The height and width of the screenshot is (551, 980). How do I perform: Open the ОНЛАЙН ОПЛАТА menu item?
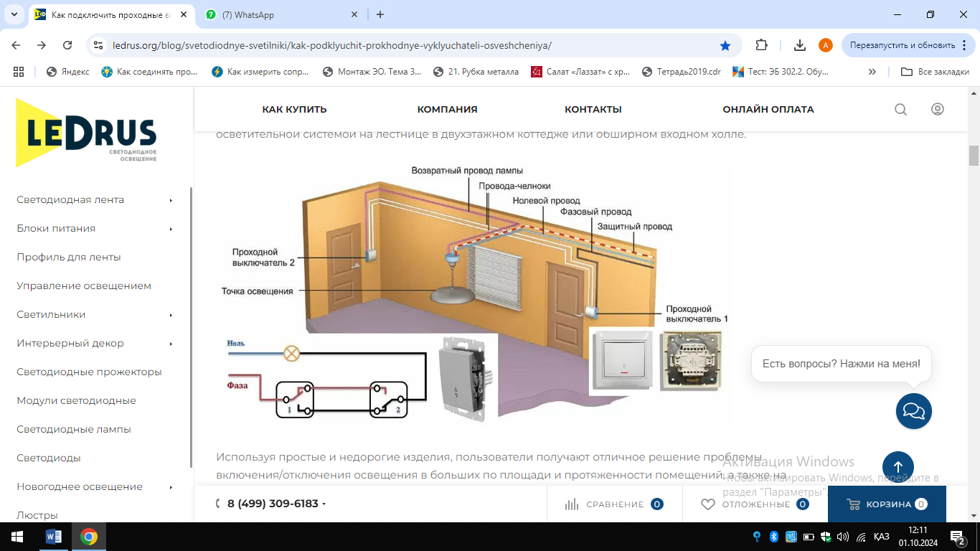768,110
